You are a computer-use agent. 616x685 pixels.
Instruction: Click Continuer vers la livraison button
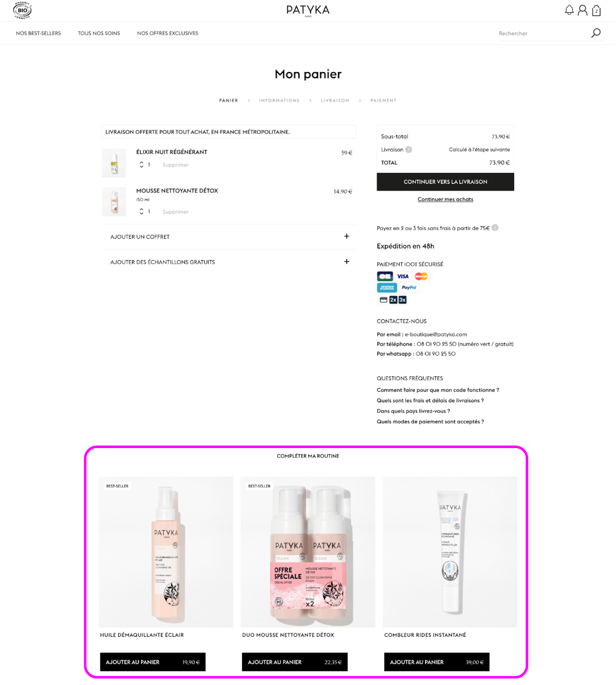(x=445, y=182)
